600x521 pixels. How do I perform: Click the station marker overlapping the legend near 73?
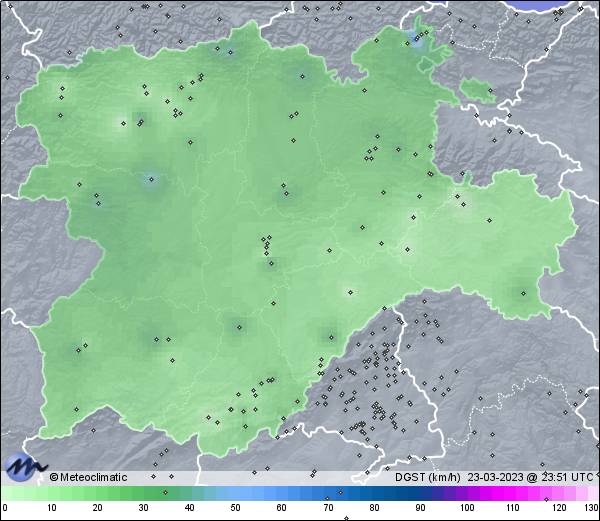click(341, 492)
